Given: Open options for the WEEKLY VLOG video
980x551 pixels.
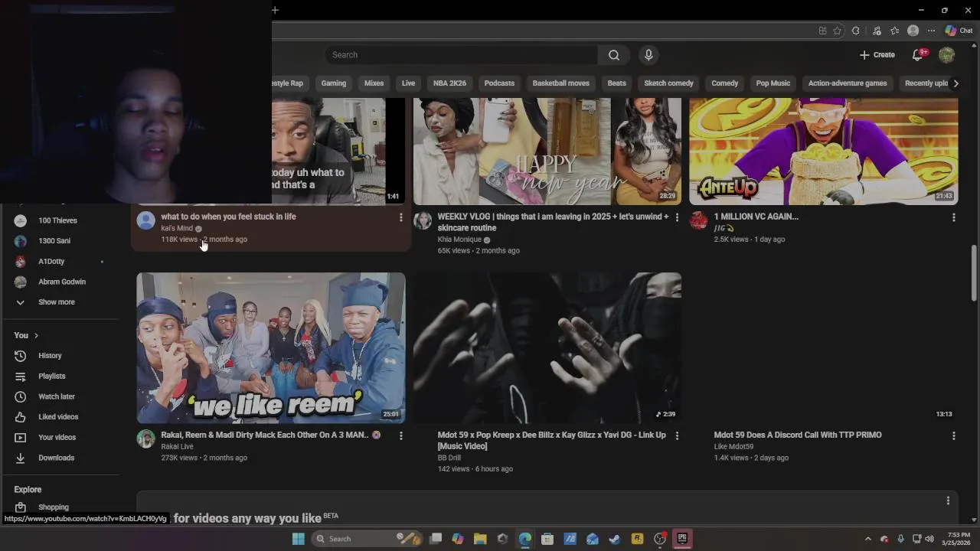Looking at the screenshot, I should pos(677,217).
